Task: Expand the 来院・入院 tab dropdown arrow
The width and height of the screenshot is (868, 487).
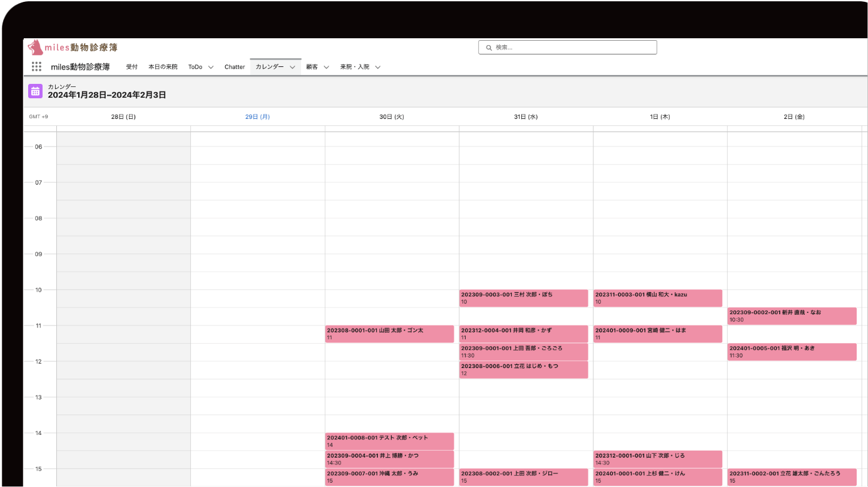Action: [x=378, y=67]
